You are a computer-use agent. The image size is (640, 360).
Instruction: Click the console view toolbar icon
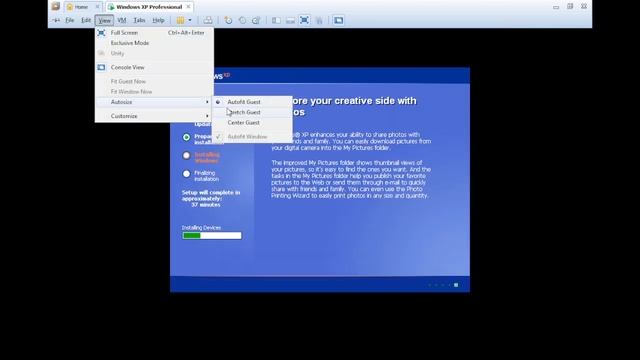point(338,20)
